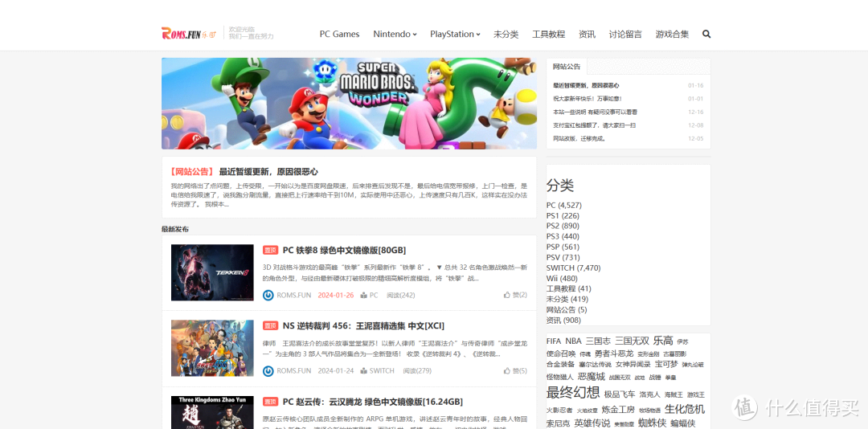Click the 宝可梦 tag
This screenshot has height=429, width=868.
[x=666, y=364]
